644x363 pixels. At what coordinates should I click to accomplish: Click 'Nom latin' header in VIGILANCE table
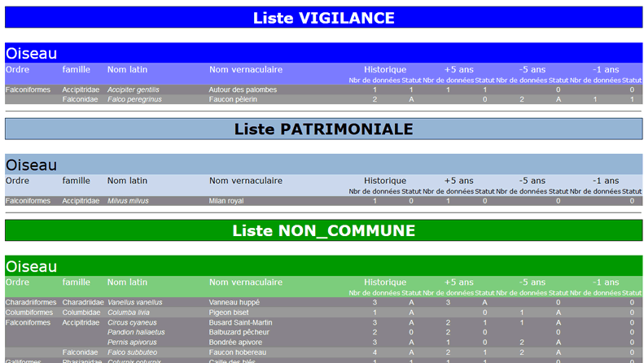[x=127, y=69]
